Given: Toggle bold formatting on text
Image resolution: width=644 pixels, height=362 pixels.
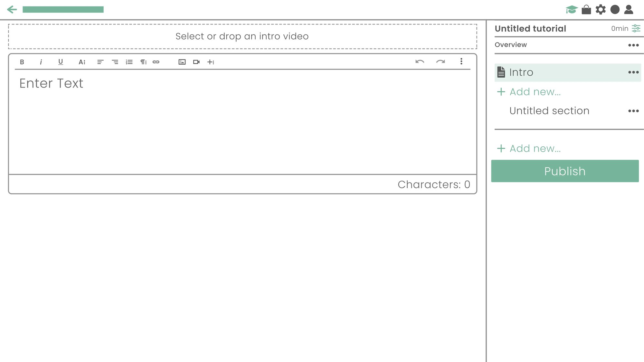Looking at the screenshot, I should tap(21, 62).
